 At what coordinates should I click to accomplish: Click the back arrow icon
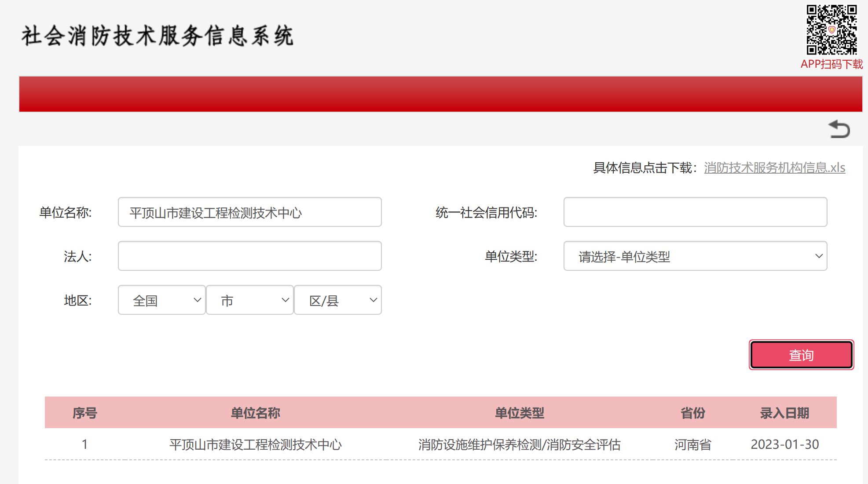(839, 129)
